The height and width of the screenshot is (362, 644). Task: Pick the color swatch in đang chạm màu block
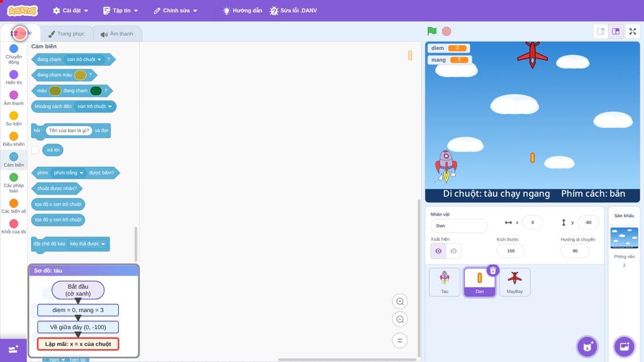point(80,75)
